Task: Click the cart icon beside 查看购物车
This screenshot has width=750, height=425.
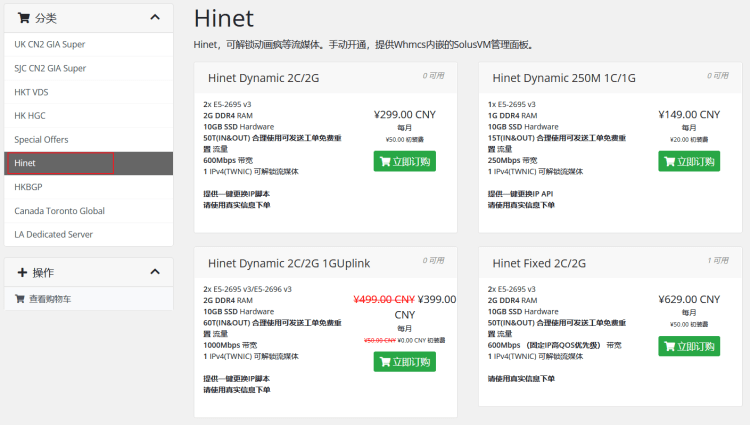Action: click(x=20, y=299)
